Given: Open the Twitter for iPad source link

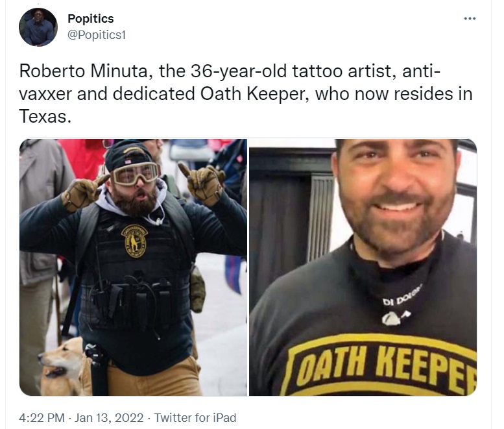Looking at the screenshot, I should coord(195,418).
